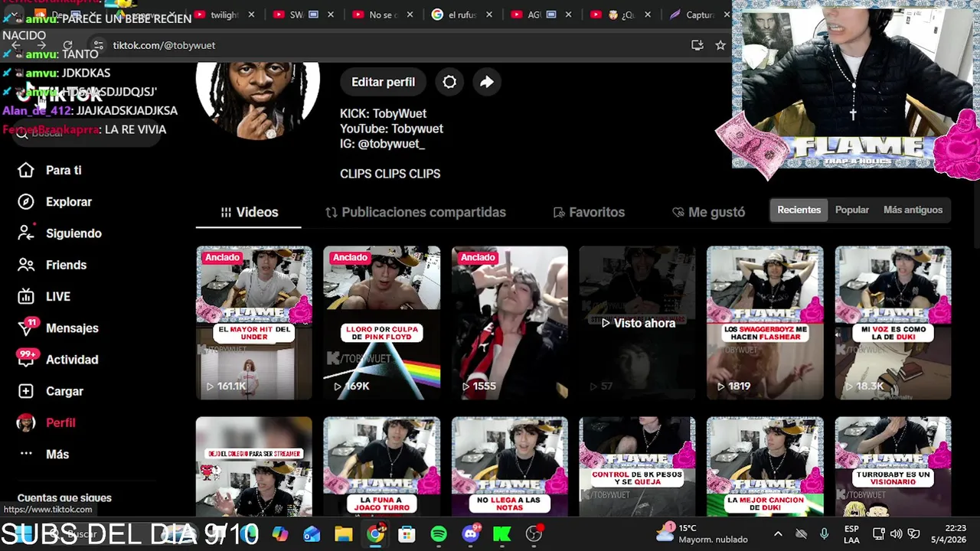Open video 'Mi voz es como la de Duki'
Viewport: 980px width, 551px height.
893,323
